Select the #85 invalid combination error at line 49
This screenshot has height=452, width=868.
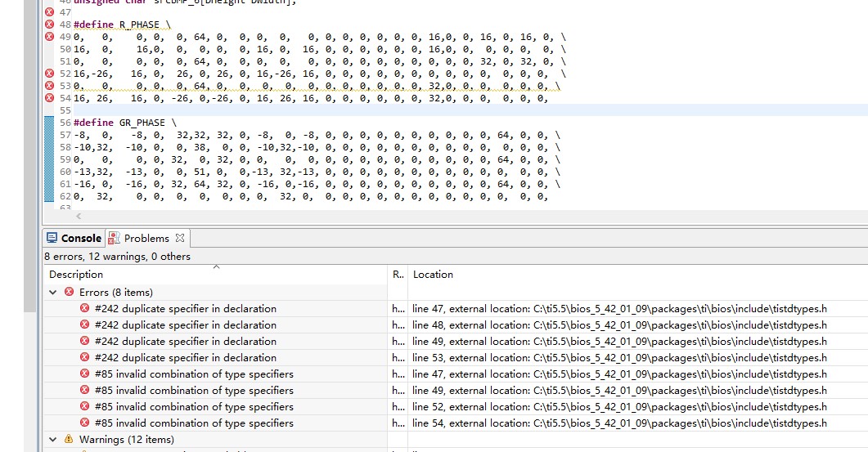[456, 390]
